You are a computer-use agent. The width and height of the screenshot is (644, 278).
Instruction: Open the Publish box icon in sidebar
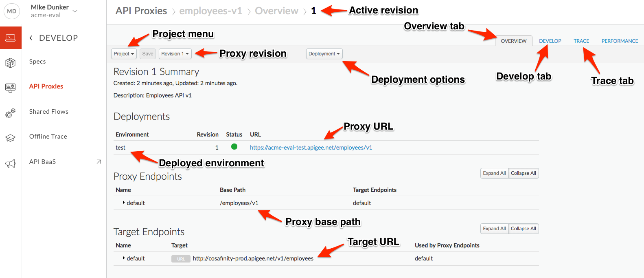(x=11, y=63)
